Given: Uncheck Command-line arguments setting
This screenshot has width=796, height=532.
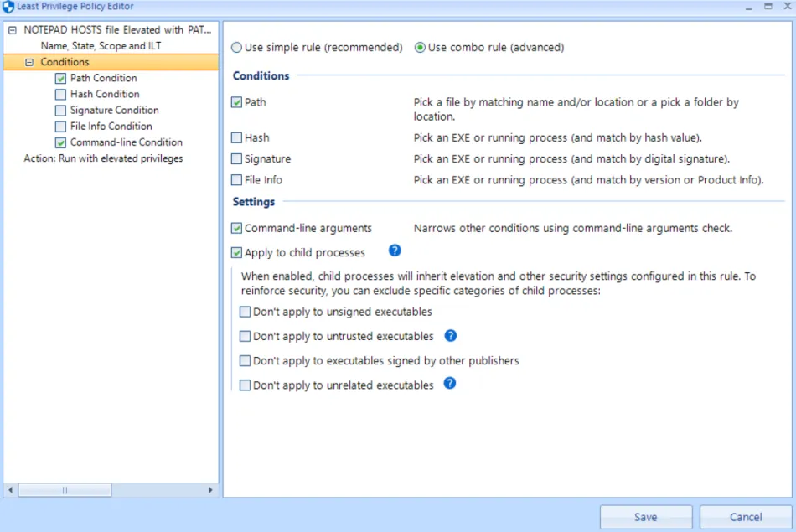Looking at the screenshot, I should point(237,228).
